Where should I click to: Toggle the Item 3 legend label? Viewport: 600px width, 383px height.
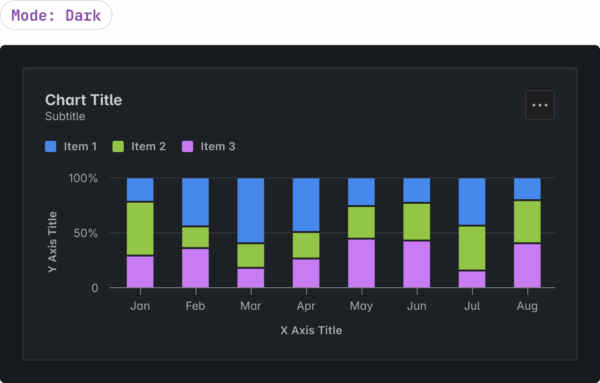coord(218,147)
